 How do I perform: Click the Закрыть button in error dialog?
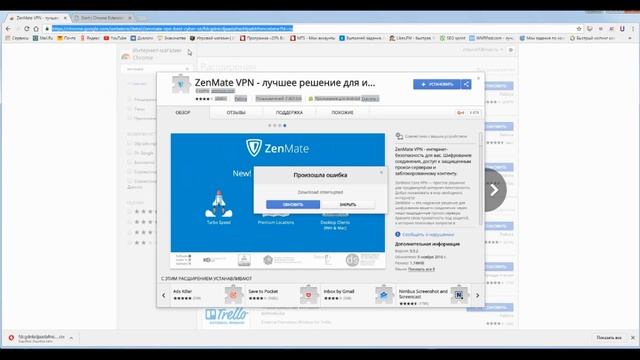348,204
